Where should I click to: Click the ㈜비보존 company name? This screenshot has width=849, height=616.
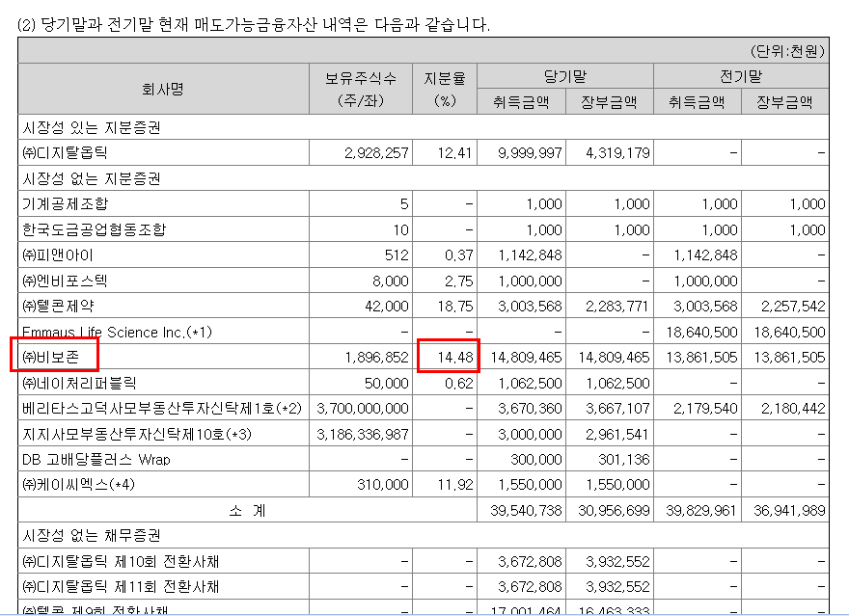click(x=51, y=357)
